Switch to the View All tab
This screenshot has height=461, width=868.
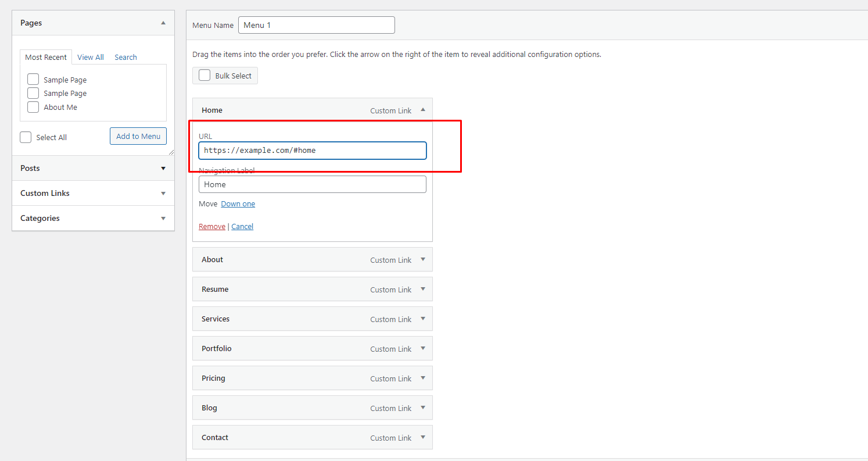pyautogui.click(x=91, y=57)
